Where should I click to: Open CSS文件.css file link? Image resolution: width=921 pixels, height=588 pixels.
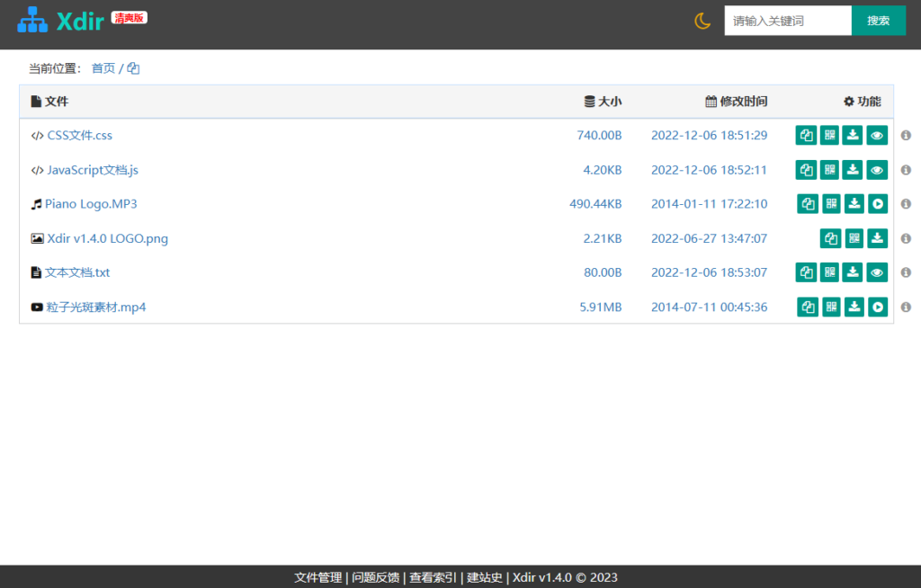[x=79, y=135]
